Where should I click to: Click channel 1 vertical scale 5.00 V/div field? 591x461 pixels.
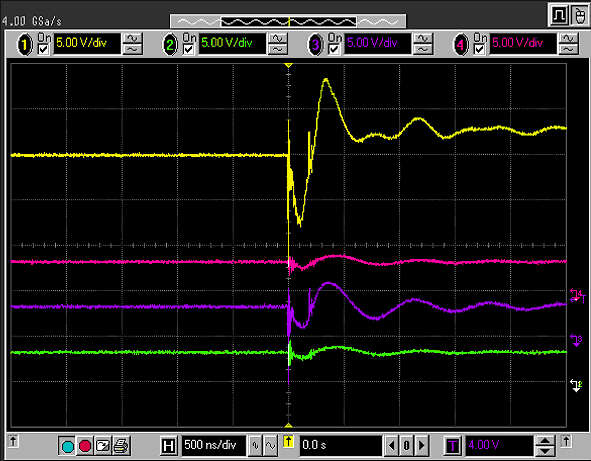pos(87,43)
